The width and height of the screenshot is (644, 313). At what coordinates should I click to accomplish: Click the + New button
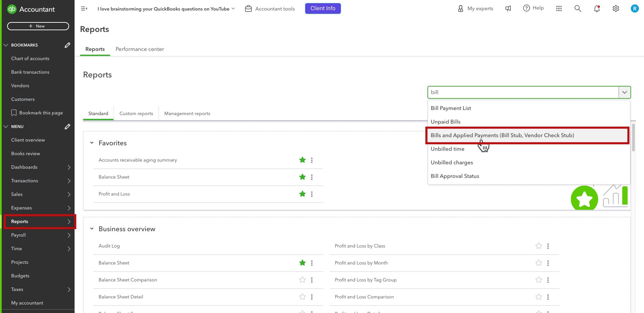[38, 26]
